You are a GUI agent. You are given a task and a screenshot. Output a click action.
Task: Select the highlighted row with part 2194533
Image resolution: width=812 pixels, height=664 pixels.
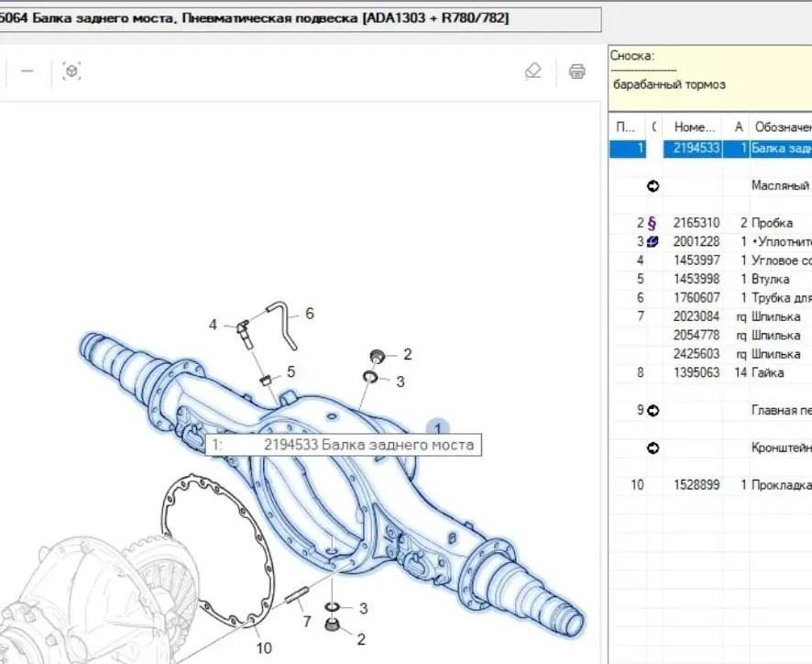710,149
